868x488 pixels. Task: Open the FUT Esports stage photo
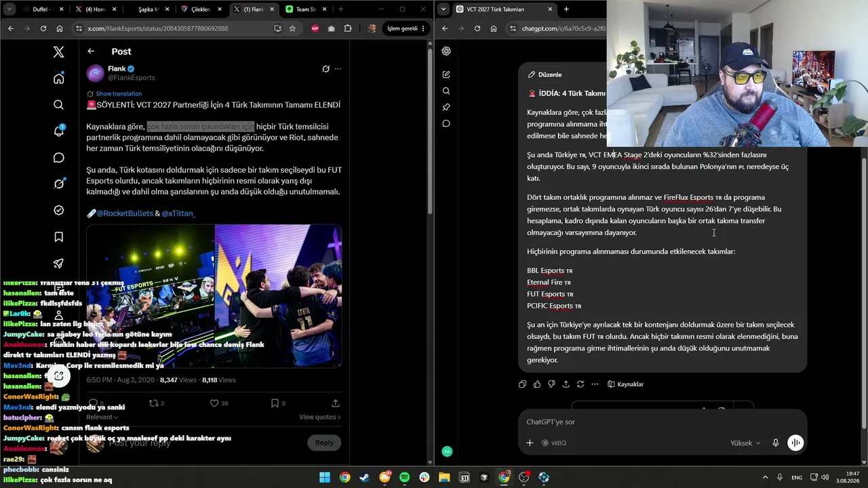[151, 296]
